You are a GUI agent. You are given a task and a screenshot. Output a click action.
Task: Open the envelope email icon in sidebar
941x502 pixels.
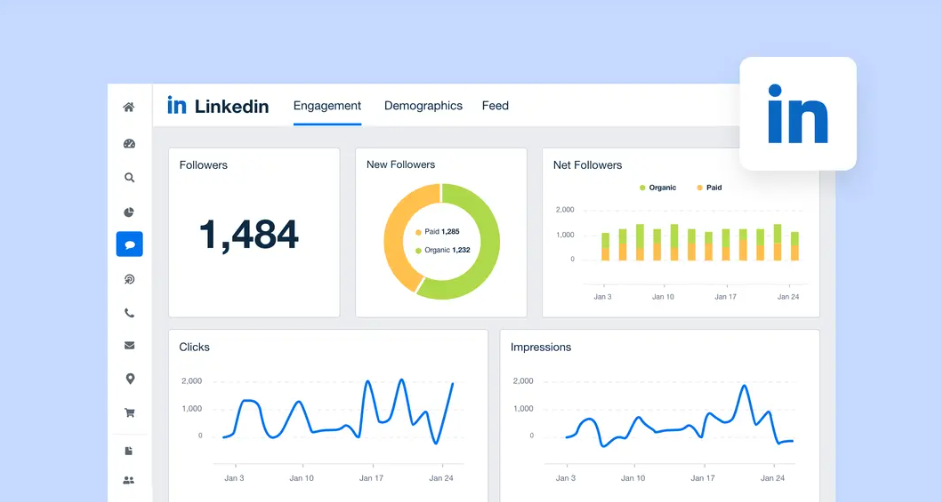coord(129,345)
